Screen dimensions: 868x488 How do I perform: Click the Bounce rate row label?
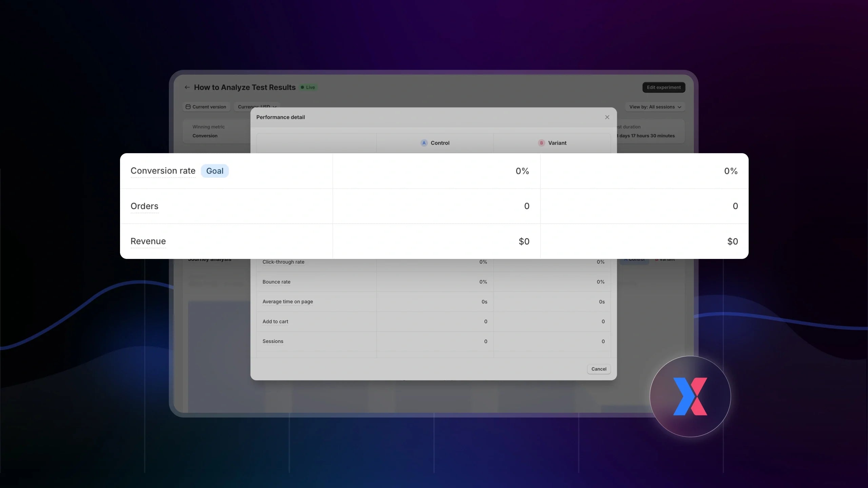pos(276,282)
